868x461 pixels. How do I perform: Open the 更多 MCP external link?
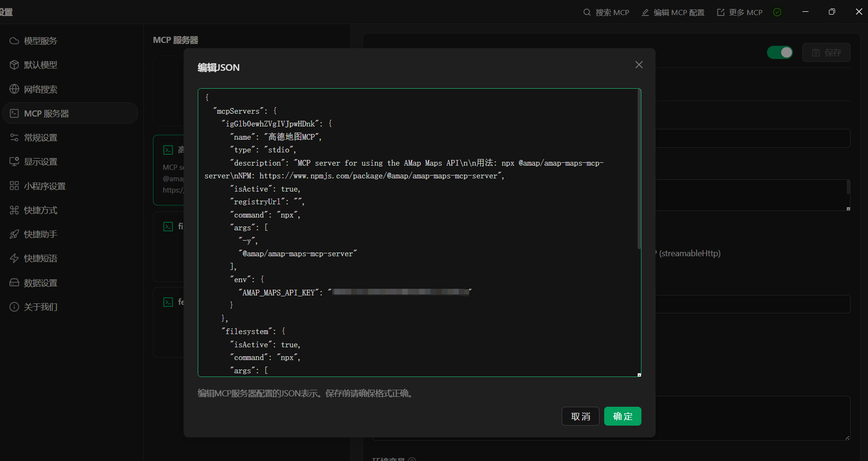(740, 12)
